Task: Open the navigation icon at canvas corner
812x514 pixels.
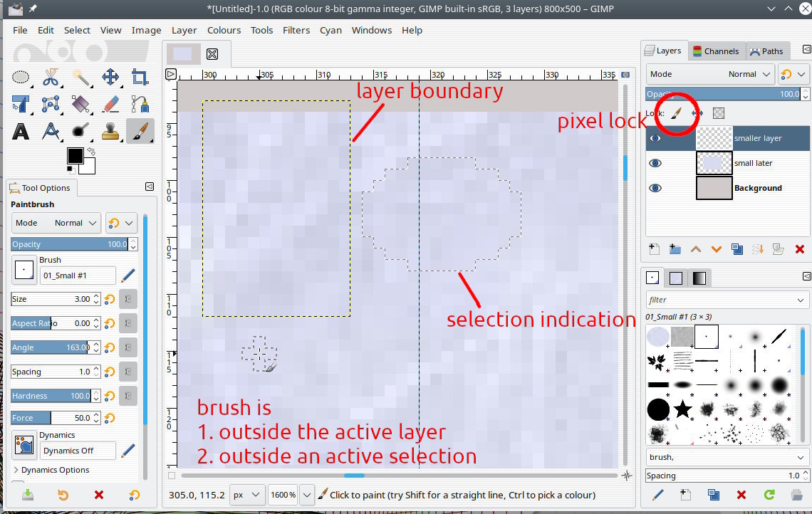Action: [x=627, y=475]
